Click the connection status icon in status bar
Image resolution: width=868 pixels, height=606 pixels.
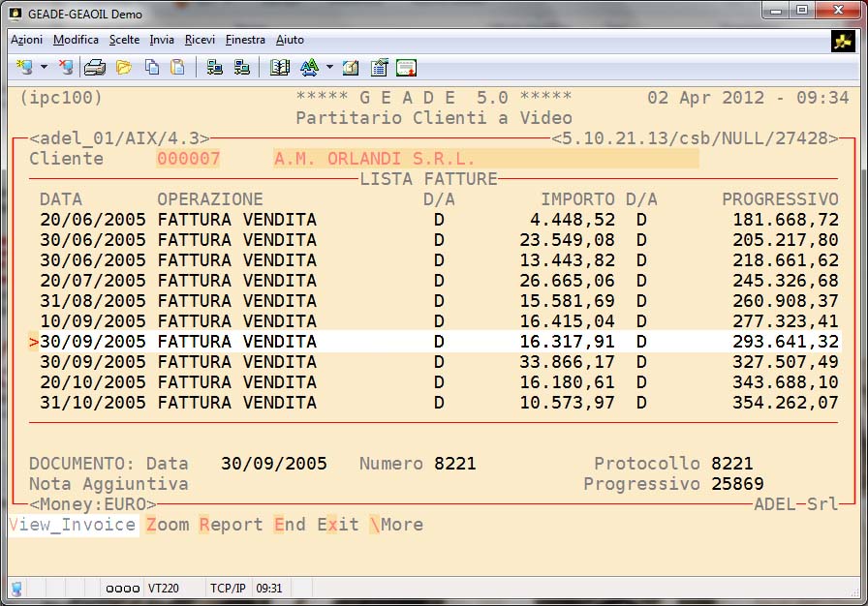(x=16, y=589)
